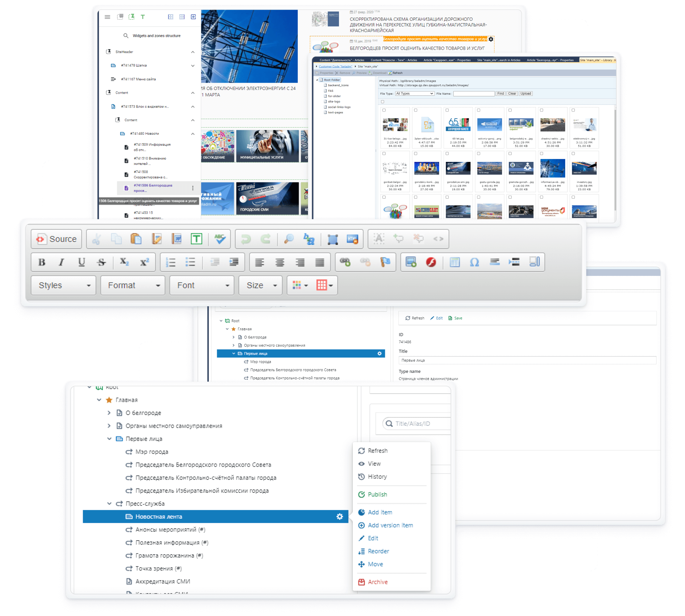Viewport: 685px width, 616px height.
Task: Open the Styles dropdown
Action: coord(64,286)
